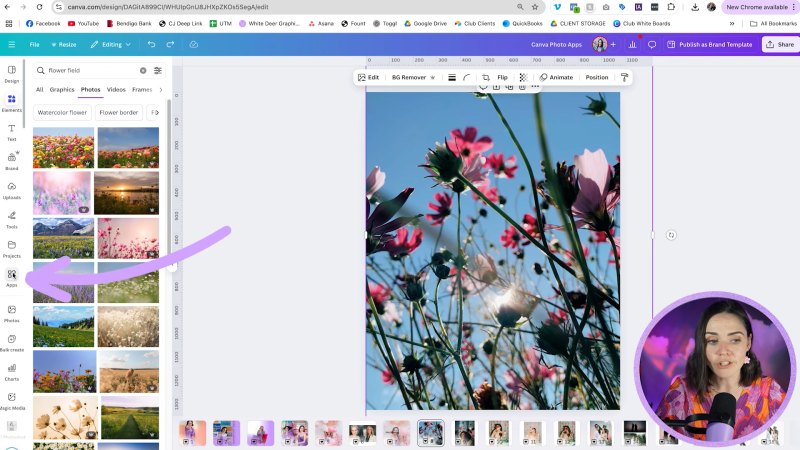Show more Chrome bookmarks chevron
Image resolution: width=800 pixels, height=450 pixels.
(x=732, y=23)
